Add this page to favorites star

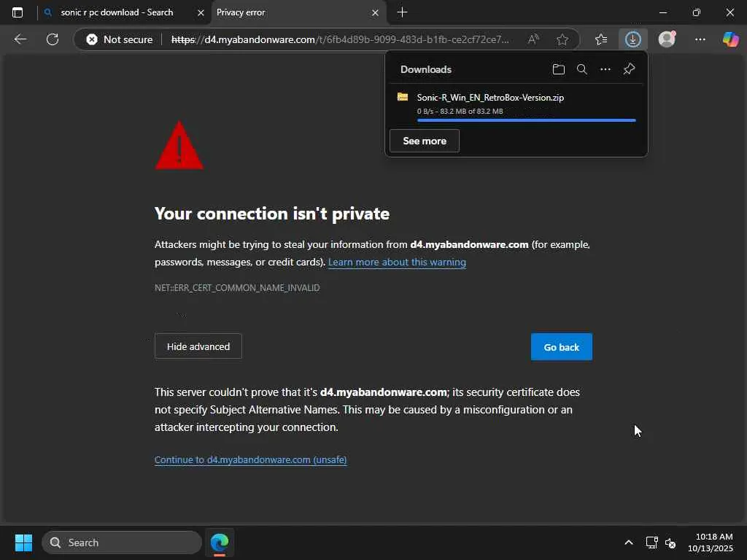pos(562,39)
